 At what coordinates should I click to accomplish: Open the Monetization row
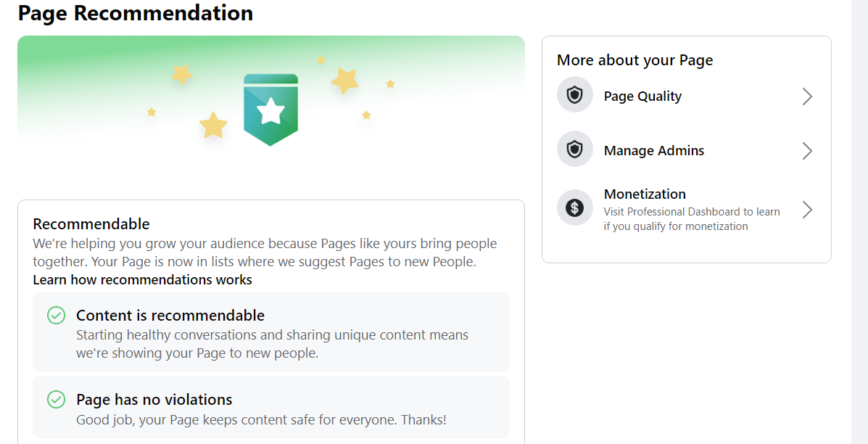coord(687,209)
